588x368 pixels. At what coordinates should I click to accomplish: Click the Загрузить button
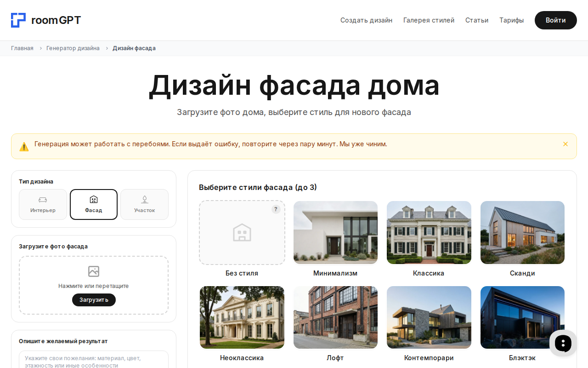(94, 299)
